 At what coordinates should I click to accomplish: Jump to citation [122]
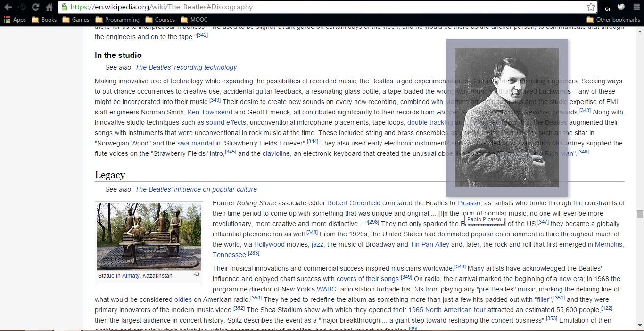point(607,308)
